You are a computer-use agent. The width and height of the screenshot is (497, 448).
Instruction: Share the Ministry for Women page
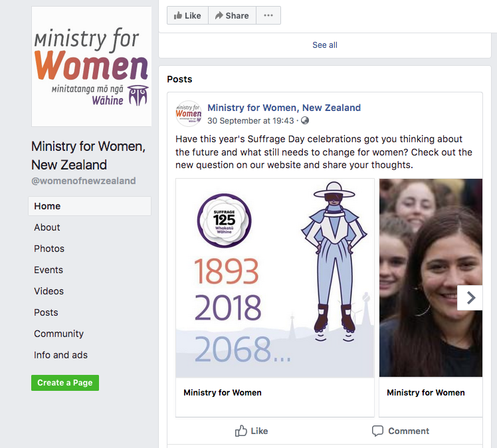click(232, 15)
